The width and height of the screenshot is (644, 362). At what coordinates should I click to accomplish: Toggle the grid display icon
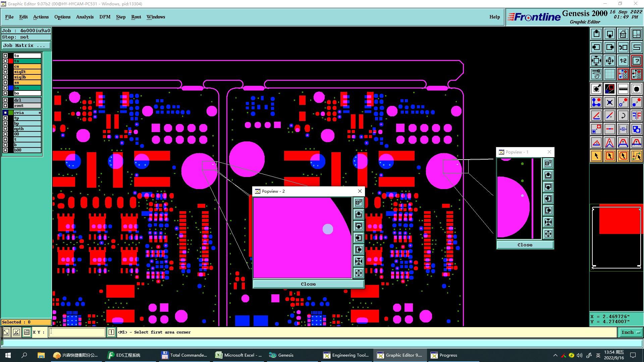click(x=610, y=74)
